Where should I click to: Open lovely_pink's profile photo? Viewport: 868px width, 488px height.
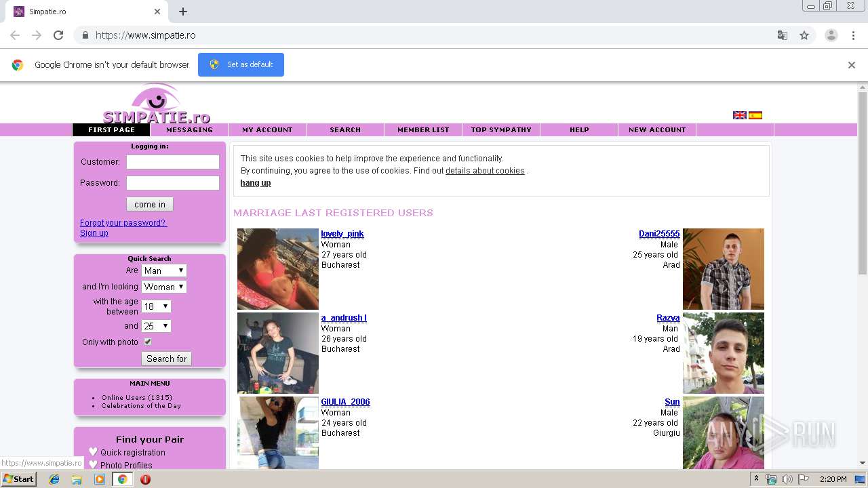point(278,269)
